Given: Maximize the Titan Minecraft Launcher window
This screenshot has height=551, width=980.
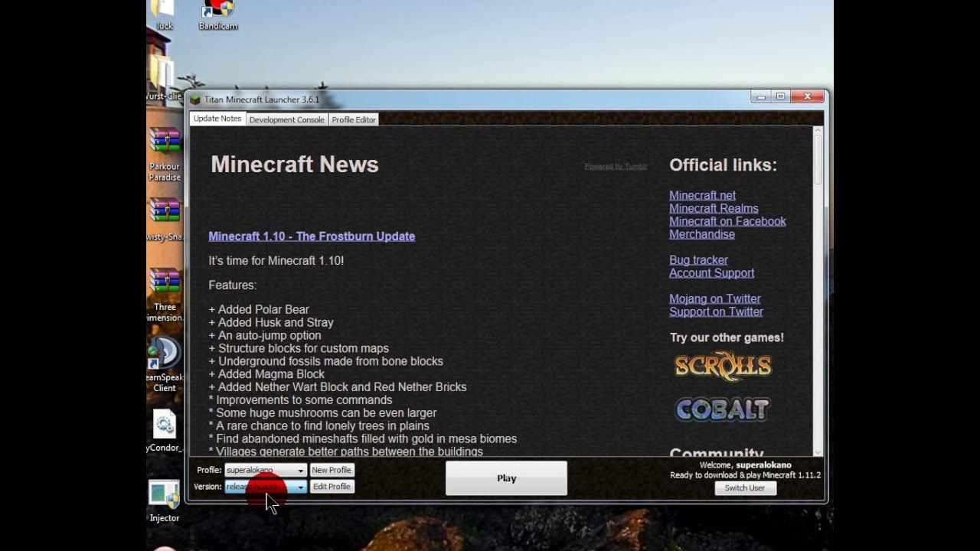Looking at the screenshot, I should click(x=780, y=96).
